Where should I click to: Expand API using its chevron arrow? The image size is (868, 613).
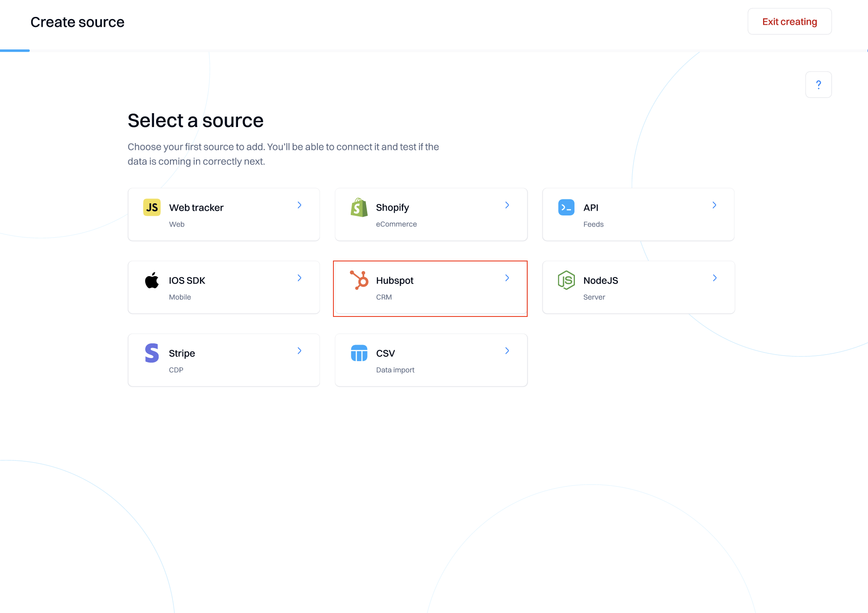[714, 205]
